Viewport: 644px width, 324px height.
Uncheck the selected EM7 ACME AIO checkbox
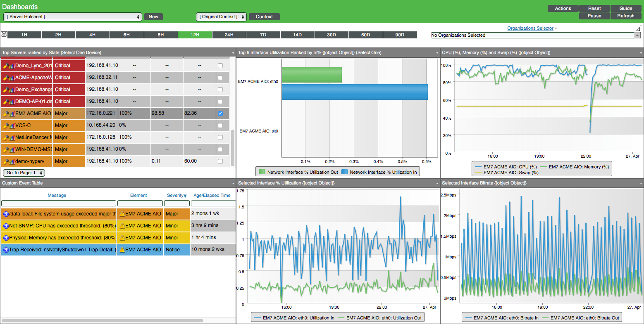coord(220,113)
